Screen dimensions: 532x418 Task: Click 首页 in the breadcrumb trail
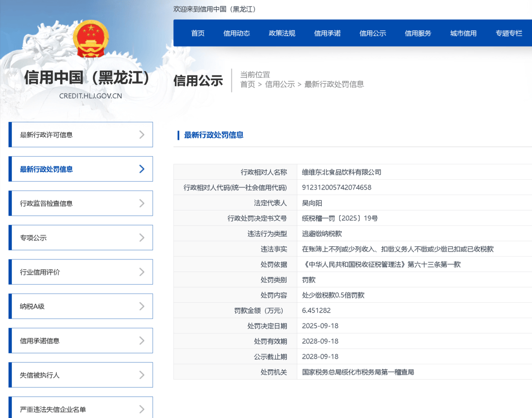coord(247,84)
